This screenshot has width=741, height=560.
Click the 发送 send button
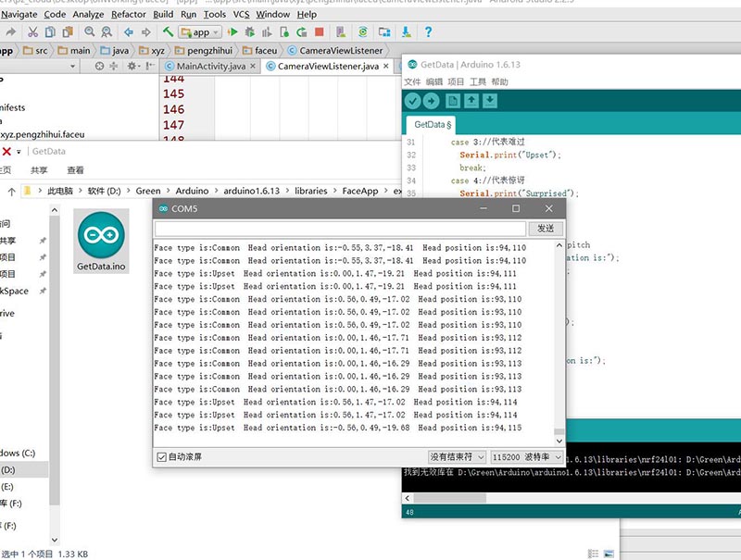(x=546, y=229)
